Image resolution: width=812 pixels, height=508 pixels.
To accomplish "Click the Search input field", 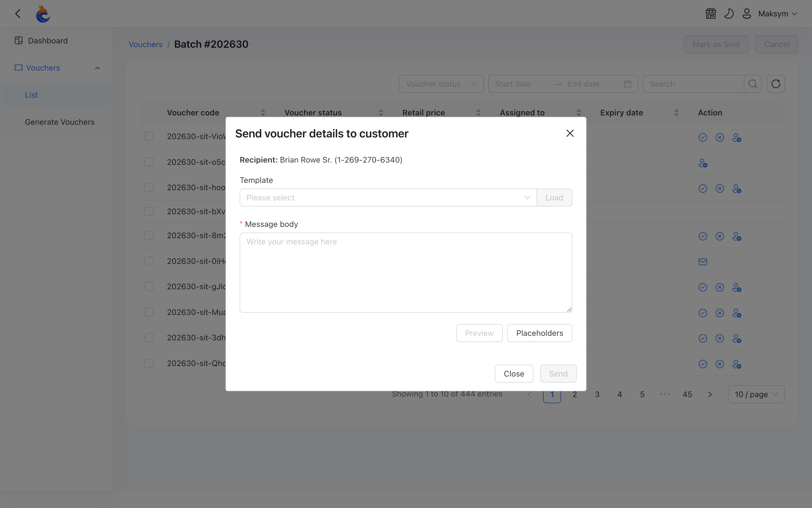I will click(x=693, y=84).
